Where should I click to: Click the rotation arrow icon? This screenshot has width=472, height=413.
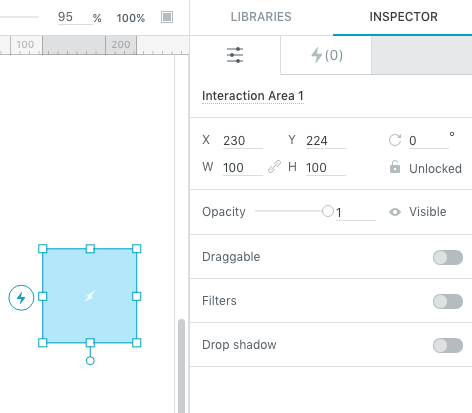point(395,140)
